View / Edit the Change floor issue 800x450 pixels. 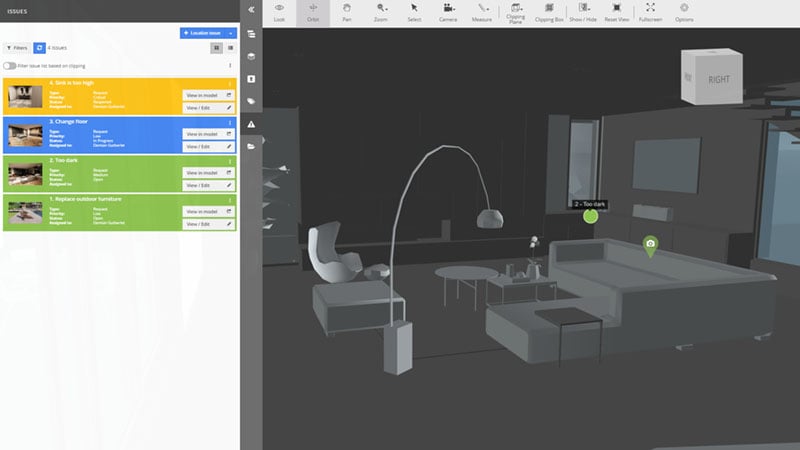[x=208, y=147]
